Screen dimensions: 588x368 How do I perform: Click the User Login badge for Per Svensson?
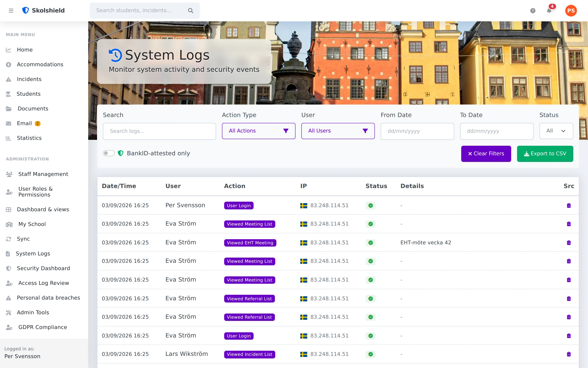[239, 205]
